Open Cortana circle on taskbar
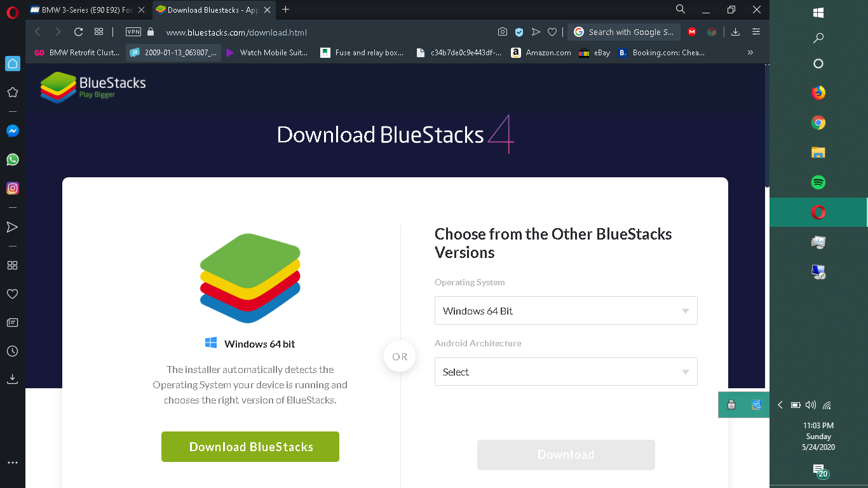 (x=818, y=64)
